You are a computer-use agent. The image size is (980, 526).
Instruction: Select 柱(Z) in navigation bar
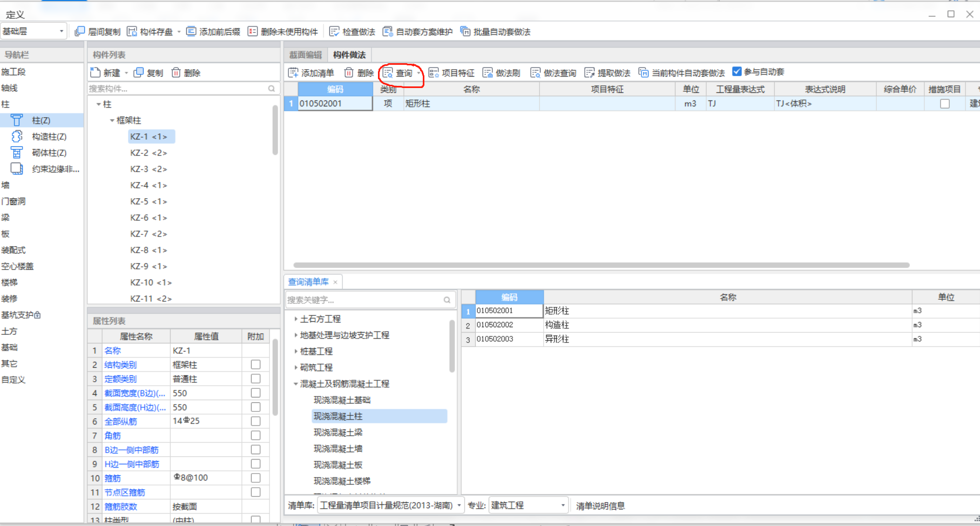click(42, 120)
